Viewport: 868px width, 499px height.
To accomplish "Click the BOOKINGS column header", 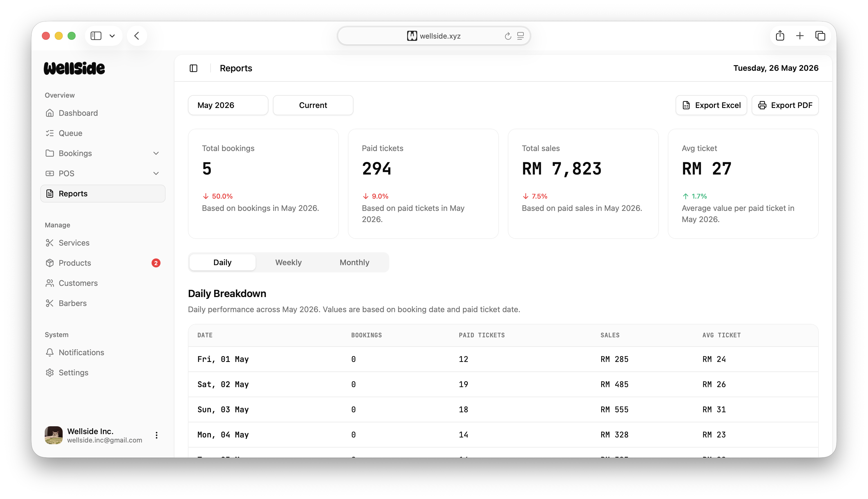I will tap(367, 335).
